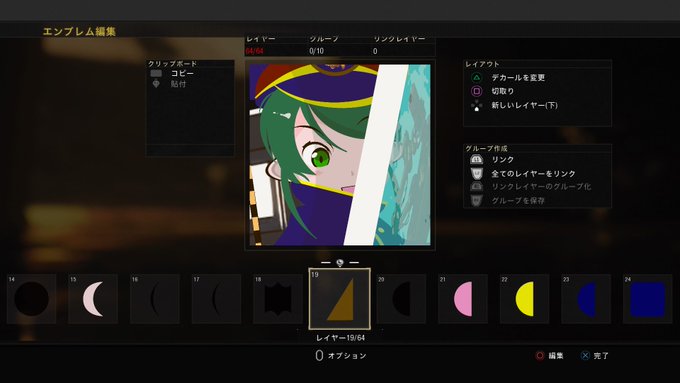This screenshot has height=383, width=680.
Task: Click the icon beside リンクレイヤーのグループ化
Action: point(476,187)
